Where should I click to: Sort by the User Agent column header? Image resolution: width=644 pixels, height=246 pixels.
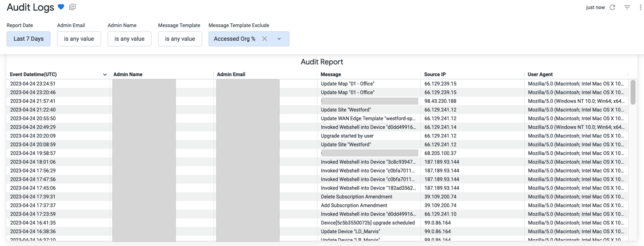(x=540, y=74)
